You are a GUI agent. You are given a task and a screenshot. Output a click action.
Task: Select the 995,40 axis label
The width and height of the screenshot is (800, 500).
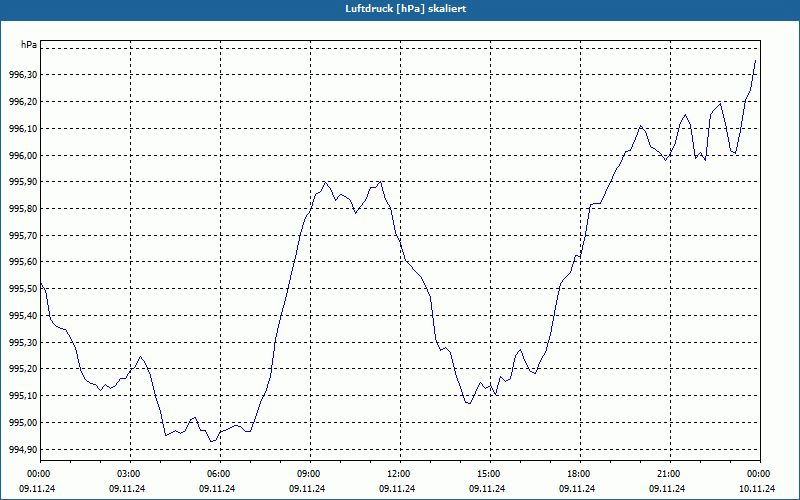point(23,316)
